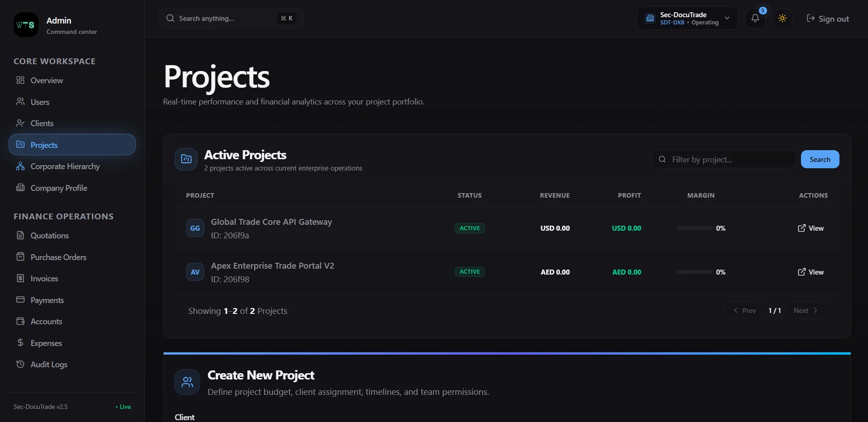
Task: View the Apex Enterprise Trade Portal V2 project
Action: [x=810, y=272]
